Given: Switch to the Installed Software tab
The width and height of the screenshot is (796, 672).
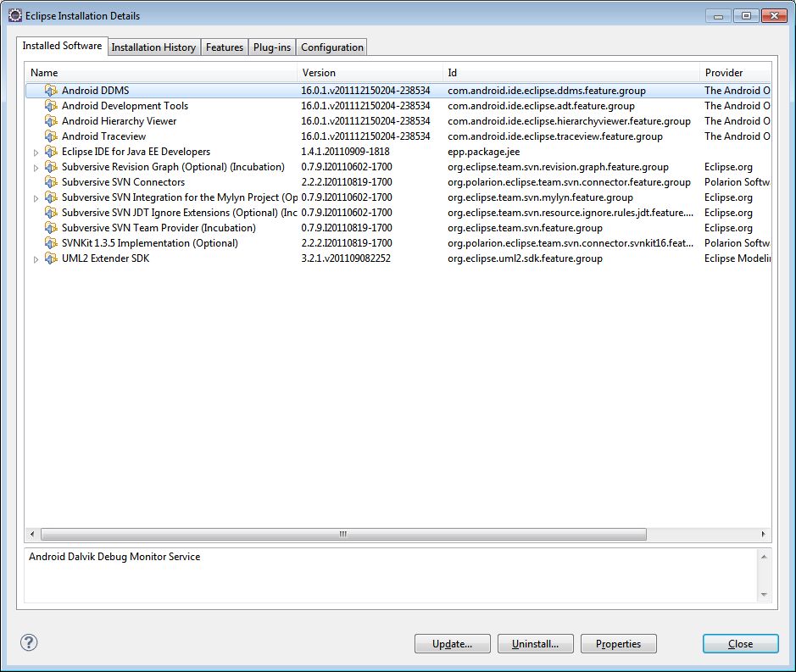Looking at the screenshot, I should pos(62,46).
